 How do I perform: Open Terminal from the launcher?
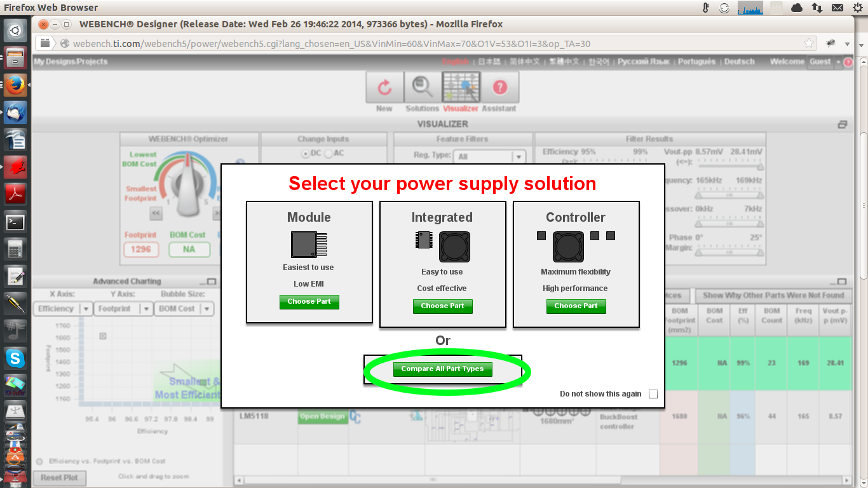15,222
